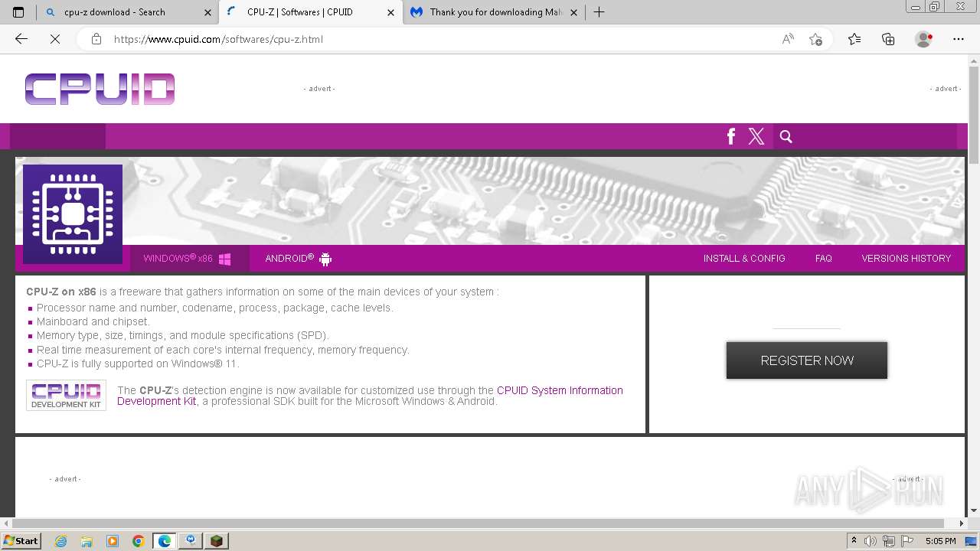Click the REGISTER NOW button

point(807,360)
